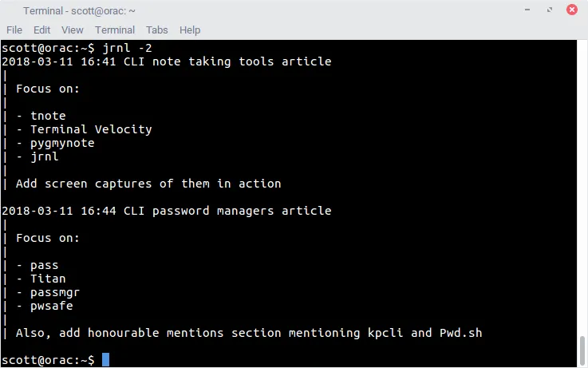
Task: Close the Terminal window
Action: point(571,10)
